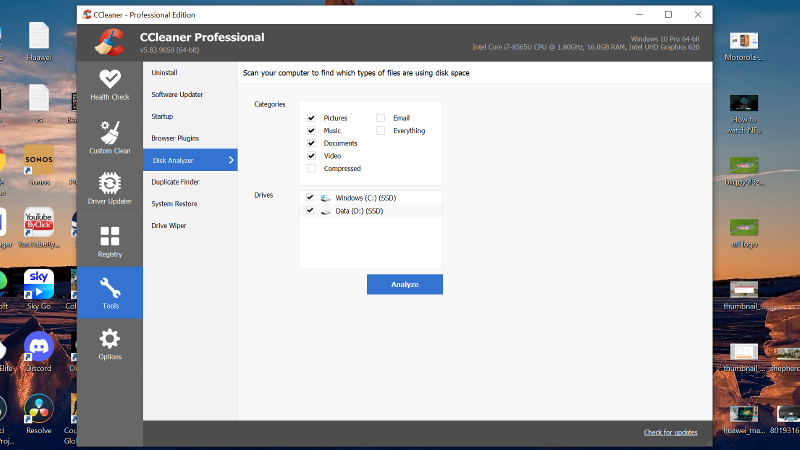
Task: Click Check for updates link
Action: click(x=670, y=432)
